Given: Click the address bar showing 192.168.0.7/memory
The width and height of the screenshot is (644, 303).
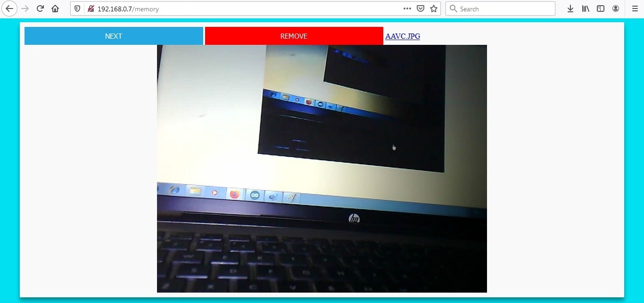Looking at the screenshot, I should [x=189, y=8].
